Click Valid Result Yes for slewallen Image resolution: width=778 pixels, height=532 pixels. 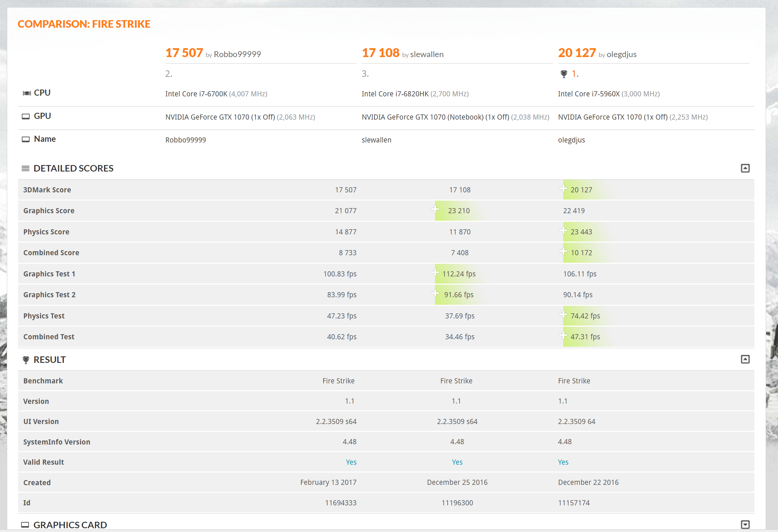coord(457,462)
